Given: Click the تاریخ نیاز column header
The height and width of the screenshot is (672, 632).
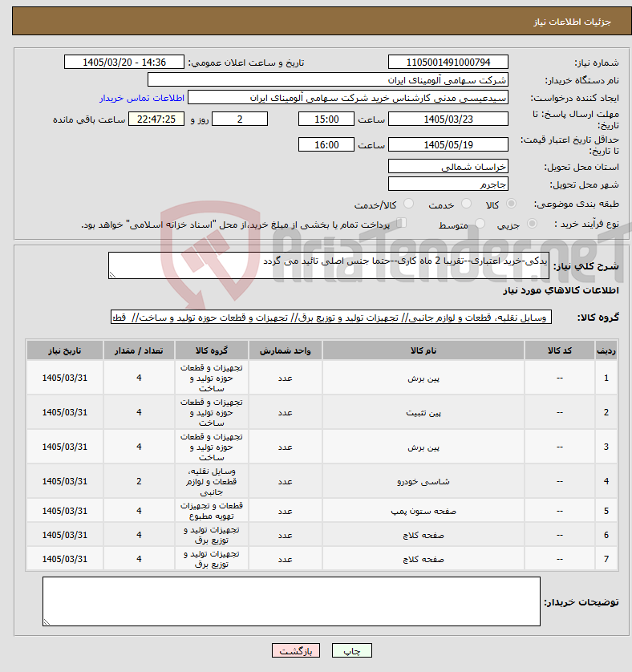Looking at the screenshot, I should [65, 350].
